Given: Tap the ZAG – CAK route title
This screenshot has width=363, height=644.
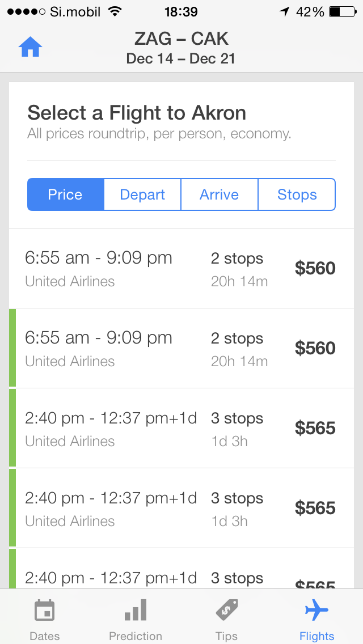Looking at the screenshot, I should (181, 39).
